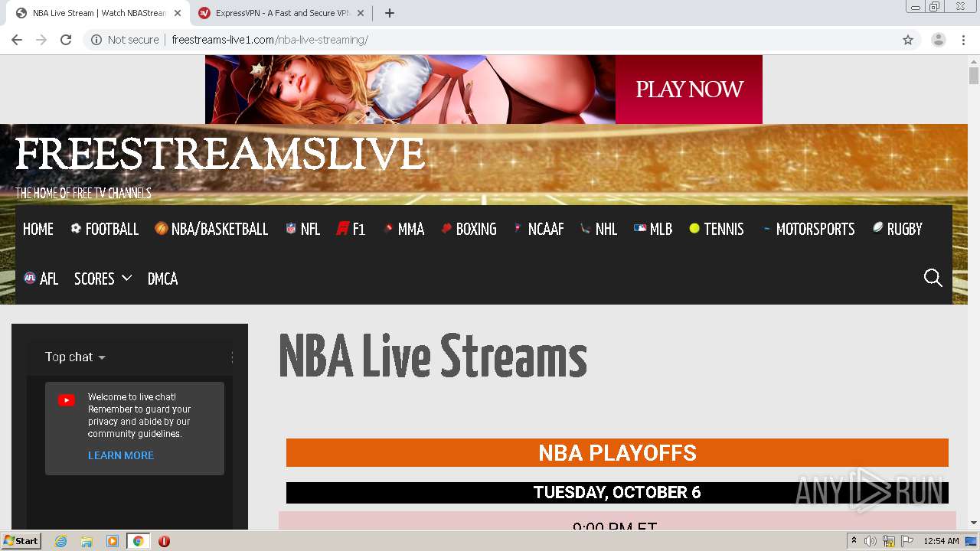Open the media player taskbar icon
The height and width of the screenshot is (551, 980).
tap(113, 541)
